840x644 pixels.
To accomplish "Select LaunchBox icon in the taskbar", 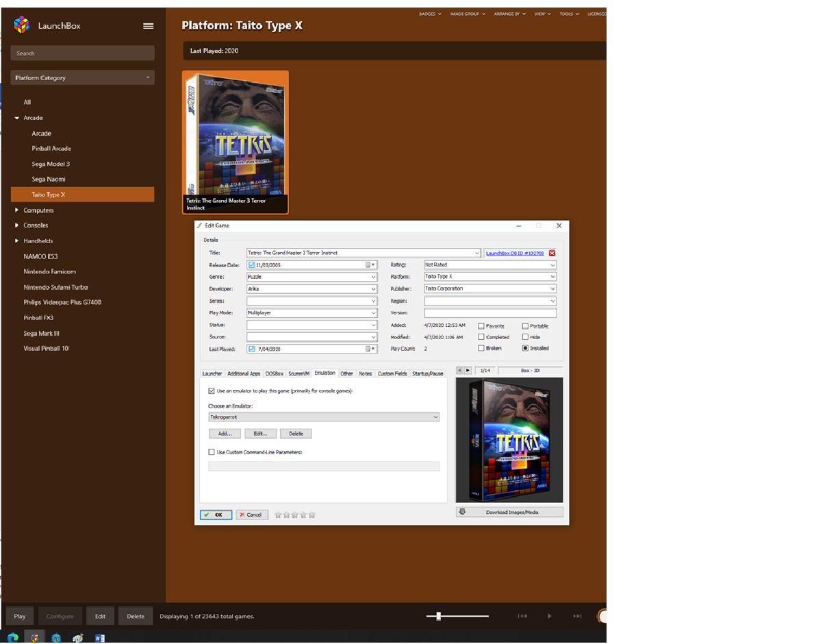I will [34, 638].
